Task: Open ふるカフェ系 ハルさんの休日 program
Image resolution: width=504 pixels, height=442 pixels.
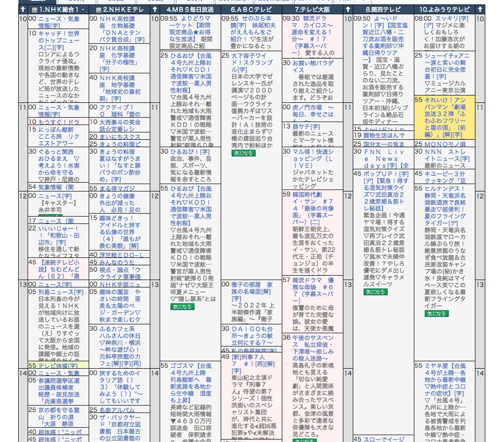Action: coord(120,346)
